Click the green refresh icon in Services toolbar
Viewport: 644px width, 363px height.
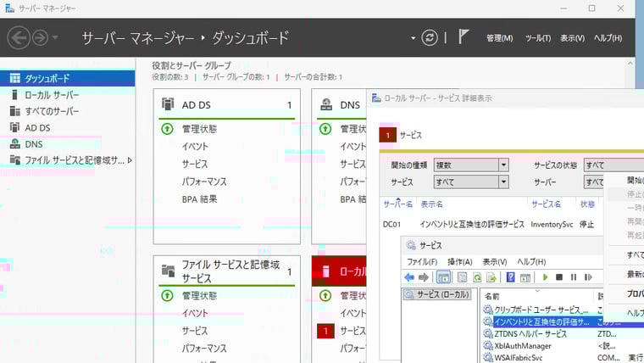[x=477, y=277]
